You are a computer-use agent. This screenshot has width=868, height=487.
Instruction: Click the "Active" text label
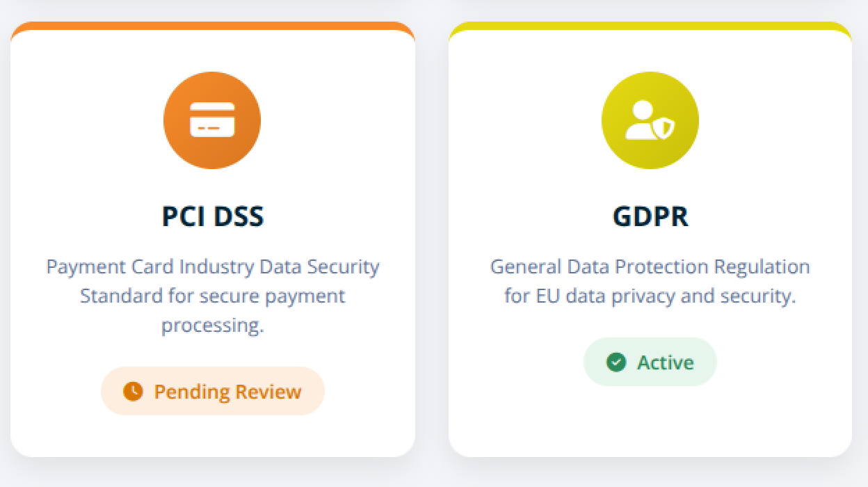click(x=666, y=362)
